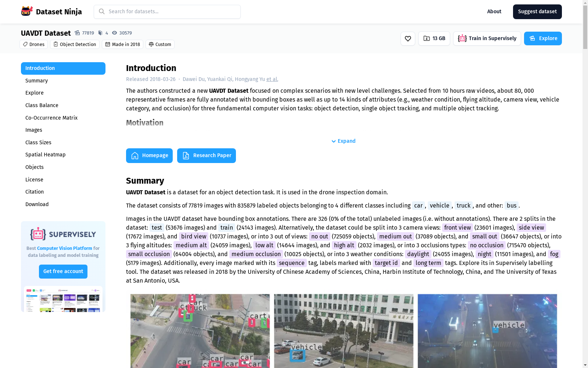Toggle the Drones tag filter
The image size is (588, 368).
33,44
